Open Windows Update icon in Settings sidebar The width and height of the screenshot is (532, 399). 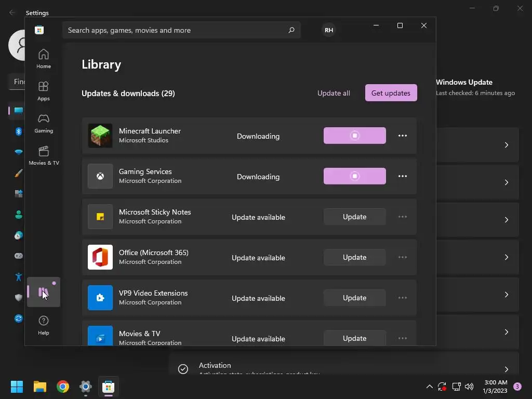(18, 318)
